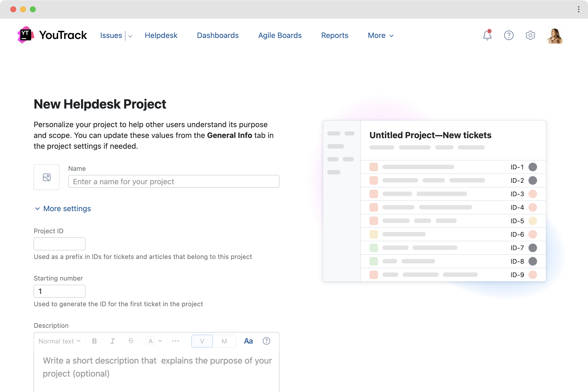Go to Issues
The height and width of the screenshot is (392, 588).
pos(111,36)
